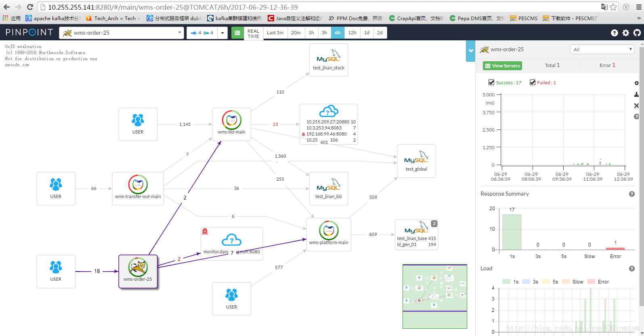This screenshot has height=336, width=644.
Task: Select the 1h time range
Action: pos(311,33)
